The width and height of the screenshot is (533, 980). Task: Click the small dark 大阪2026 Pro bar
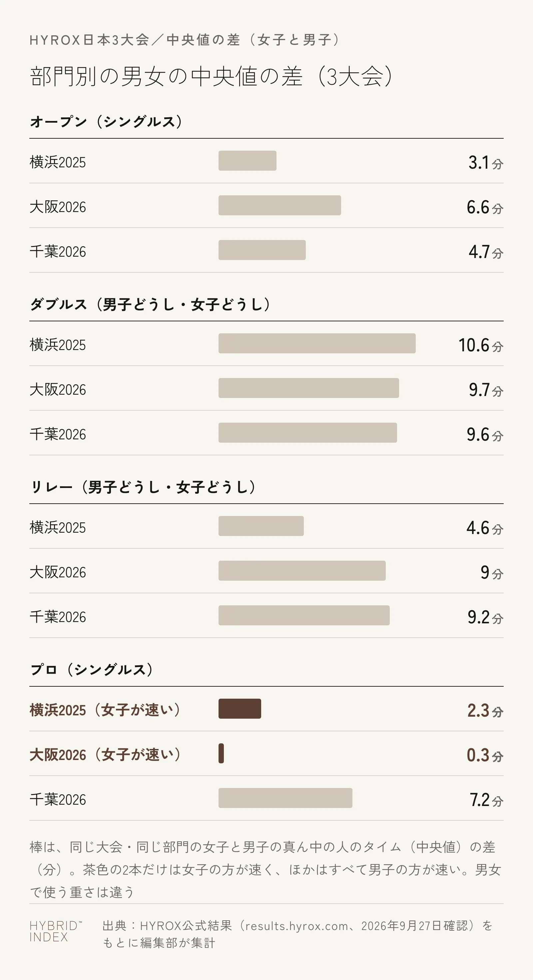point(221,753)
